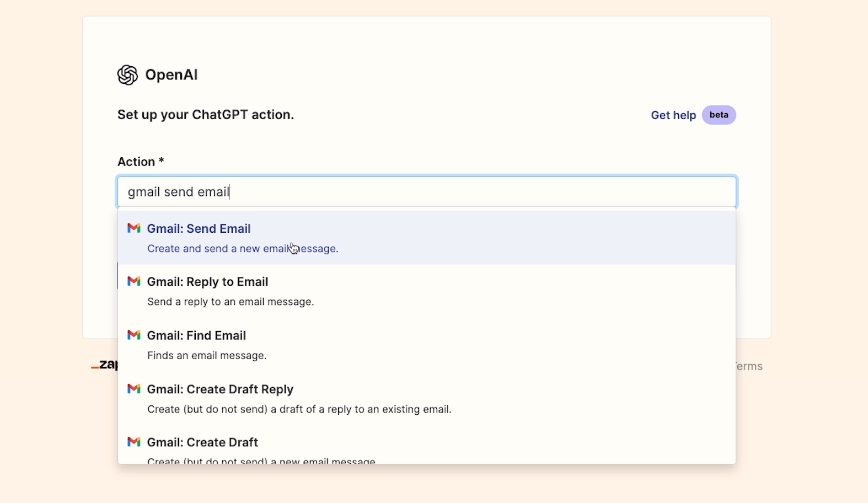Click the Gmail icon beside Reply to Email
Image resolution: width=868 pixels, height=503 pixels.
click(x=134, y=281)
